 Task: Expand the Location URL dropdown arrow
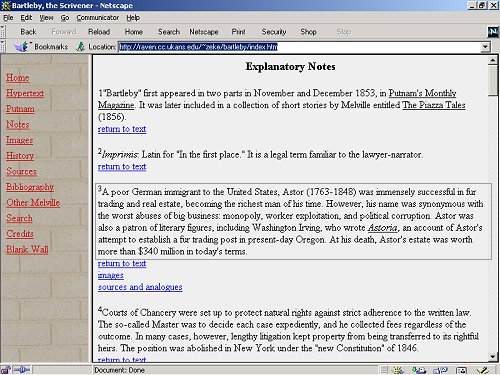coord(485,47)
